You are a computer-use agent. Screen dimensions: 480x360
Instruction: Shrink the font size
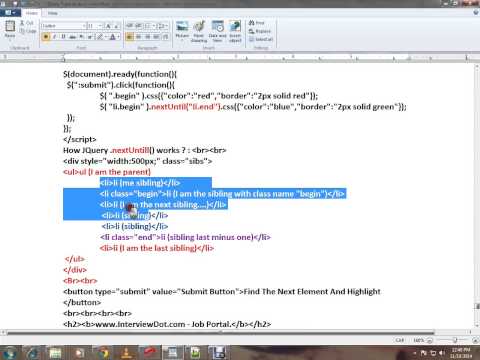[x=116, y=26]
